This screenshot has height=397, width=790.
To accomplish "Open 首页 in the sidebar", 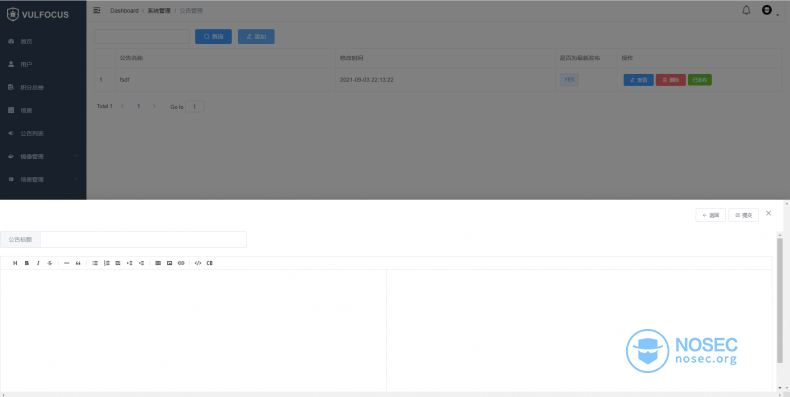I will click(x=43, y=41).
